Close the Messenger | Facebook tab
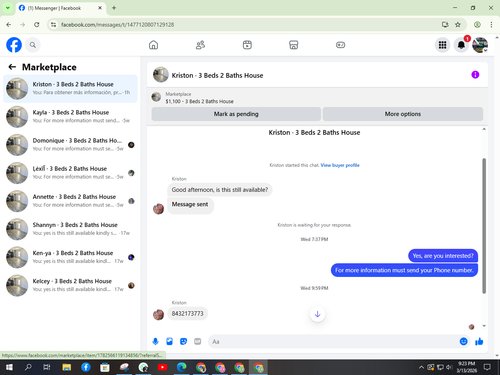Image resolution: width=500 pixels, height=375 pixels. coord(100,8)
